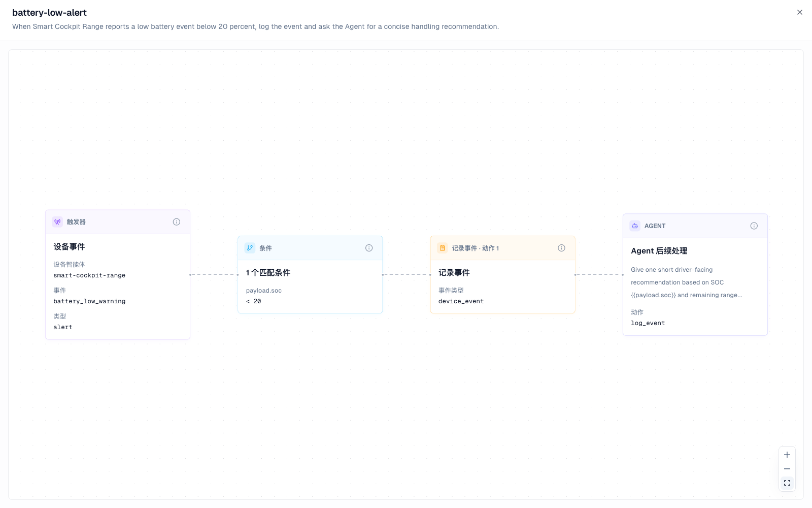Click the 记录事件 clipboard icon
The image size is (812, 508).
pos(443,248)
